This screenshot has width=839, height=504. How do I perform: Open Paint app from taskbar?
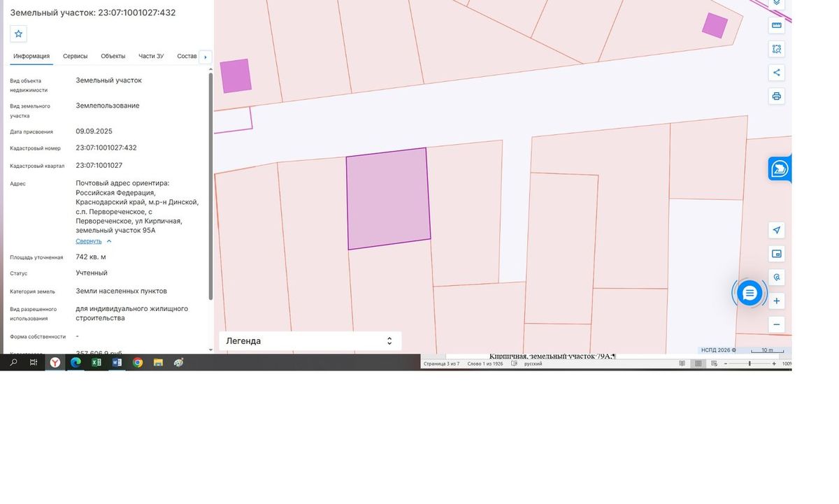point(179,363)
